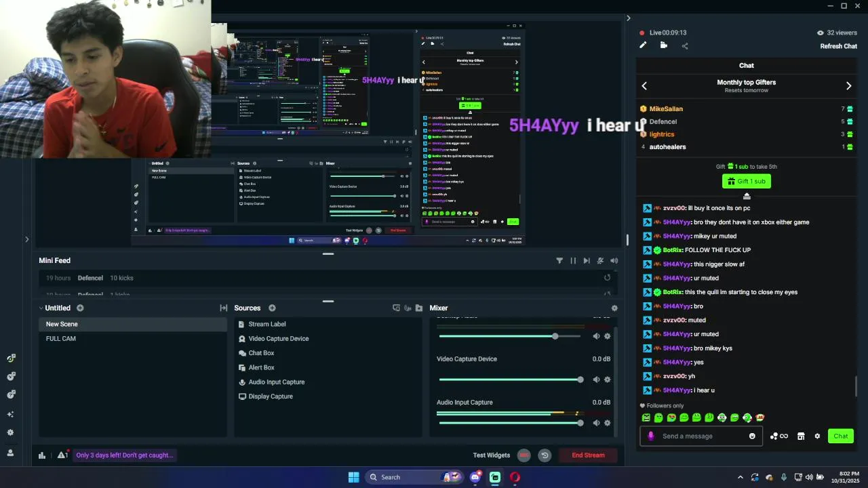Collapse the chat panel with the top chevron
This screenshot has height=488, width=868.
(628, 18)
